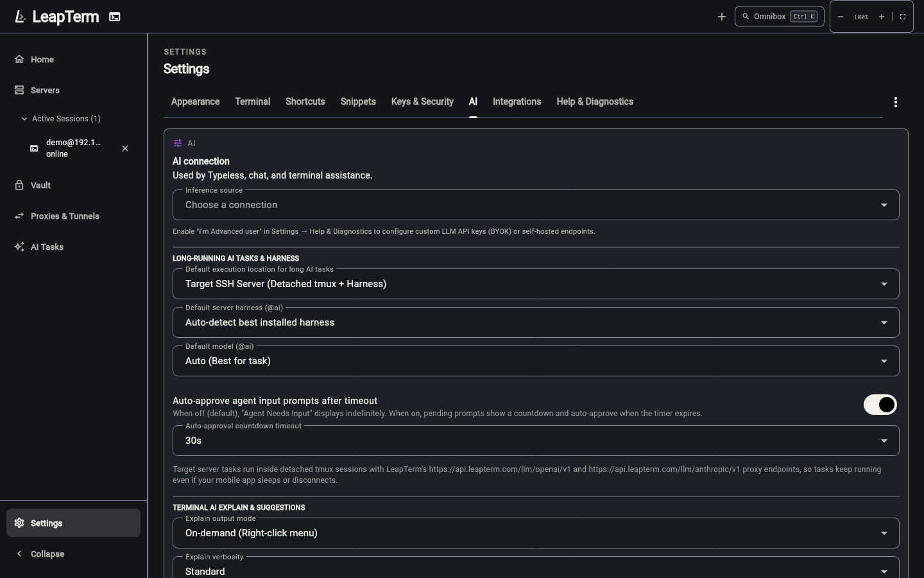The image size is (924, 578).
Task: Open Auto-approval countdown timeout dropdown
Action: (536, 441)
